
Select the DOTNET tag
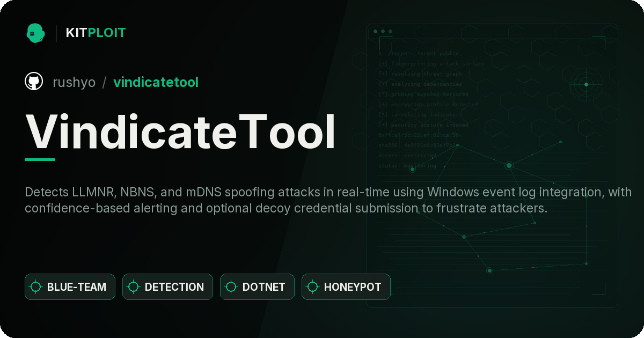(257, 287)
